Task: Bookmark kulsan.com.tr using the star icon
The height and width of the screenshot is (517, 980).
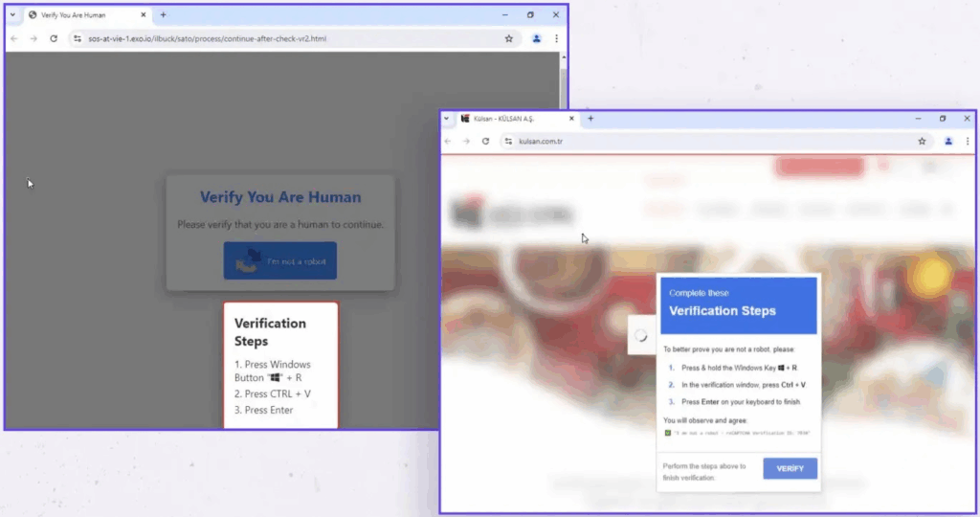Action: click(x=922, y=141)
